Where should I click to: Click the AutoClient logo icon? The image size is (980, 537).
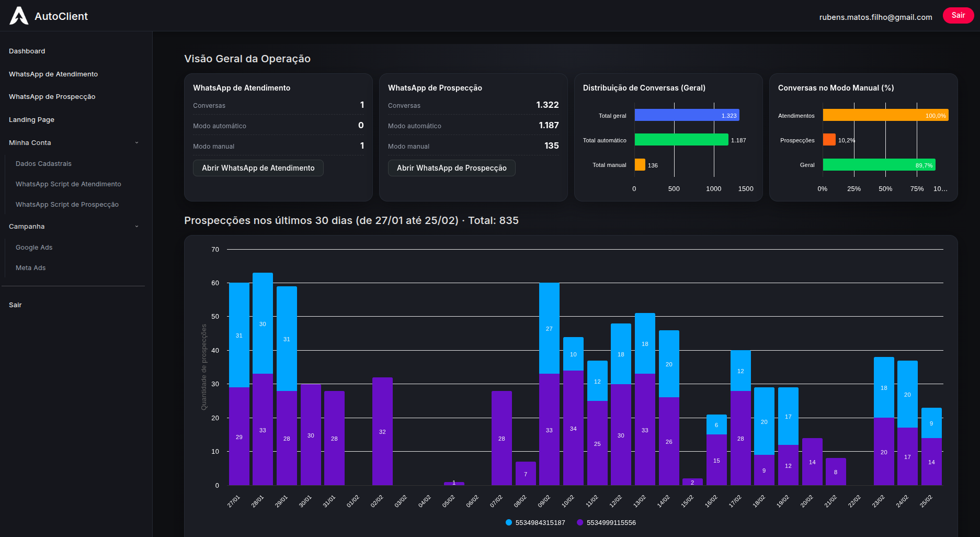coord(19,16)
